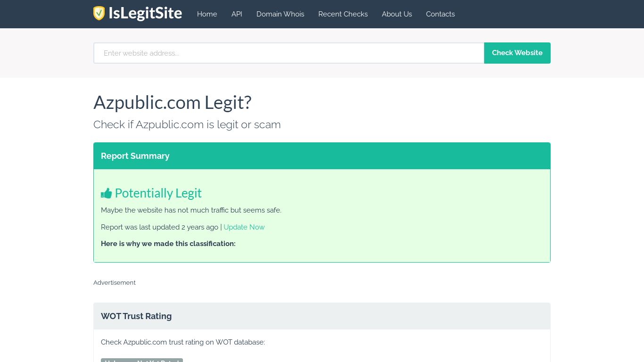This screenshot has height=362, width=644.
Task: Click the Potentially Legit verdict text
Action: 158,193
